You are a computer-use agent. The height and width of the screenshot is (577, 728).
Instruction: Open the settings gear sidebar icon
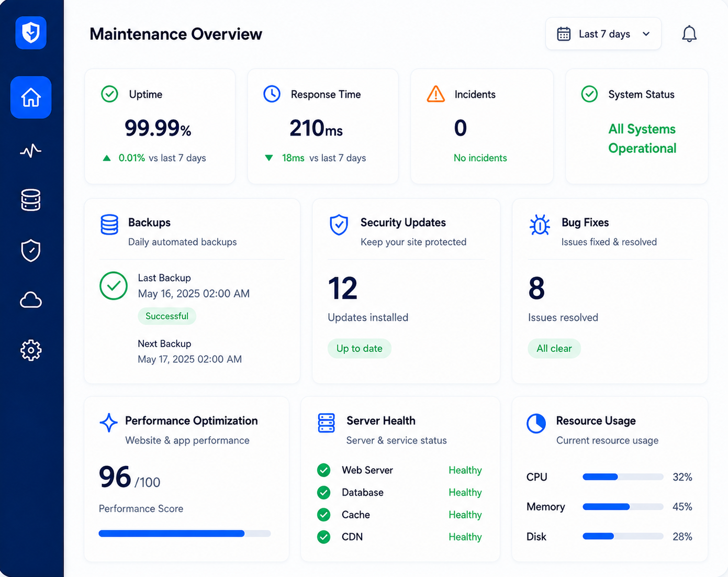click(x=31, y=350)
